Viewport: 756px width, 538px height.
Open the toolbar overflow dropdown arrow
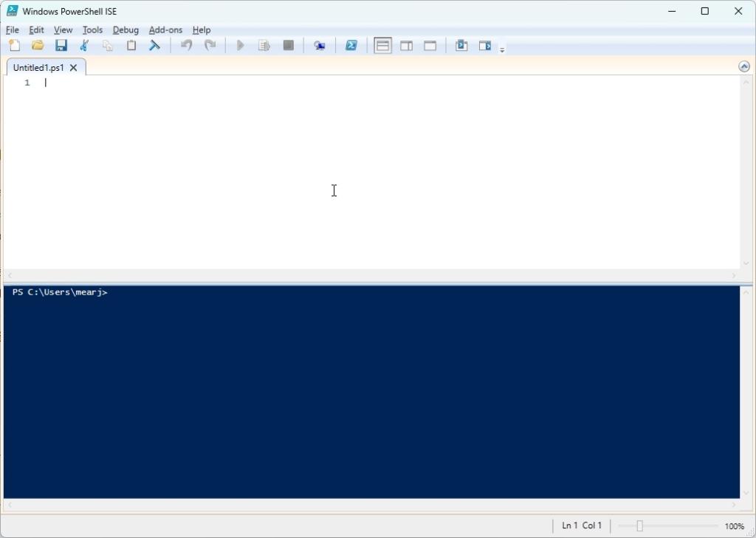tap(502, 47)
